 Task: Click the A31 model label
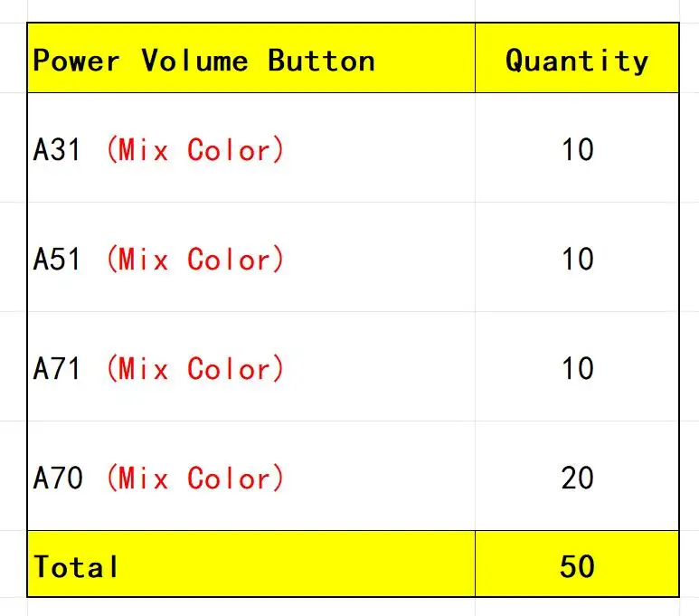click(57, 150)
